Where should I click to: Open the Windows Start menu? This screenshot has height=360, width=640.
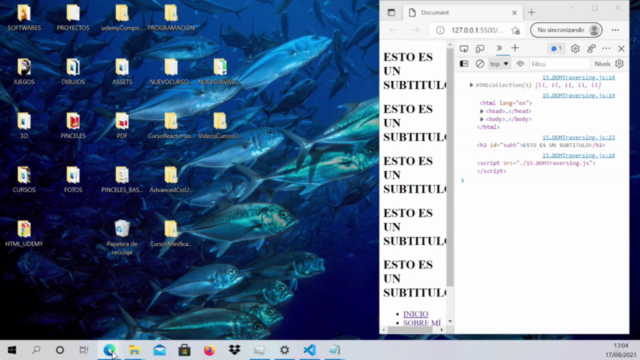[11, 350]
